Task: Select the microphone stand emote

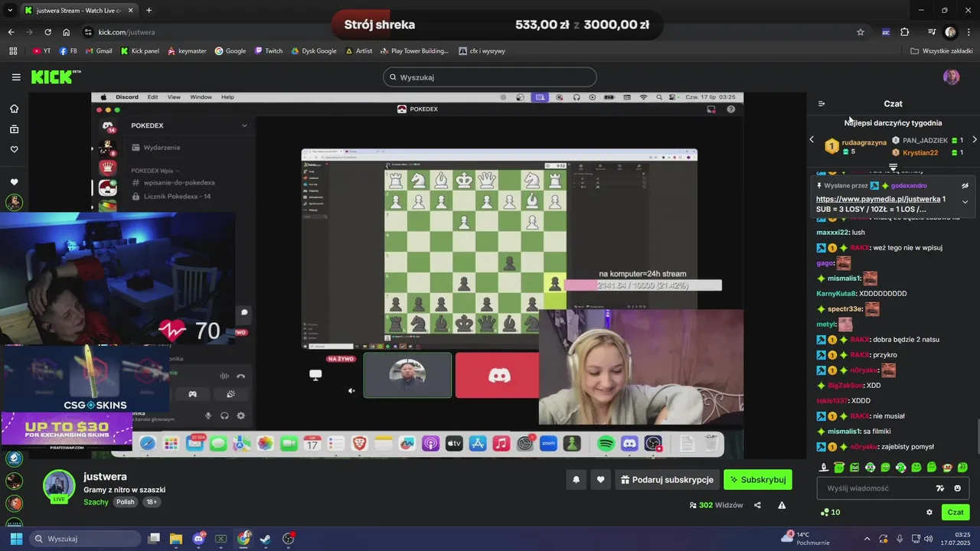Action: click(824, 467)
